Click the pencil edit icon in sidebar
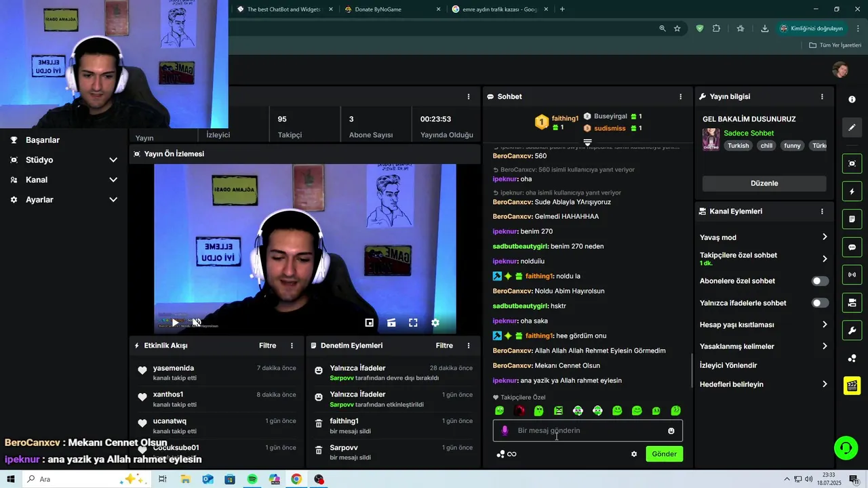 click(852, 127)
